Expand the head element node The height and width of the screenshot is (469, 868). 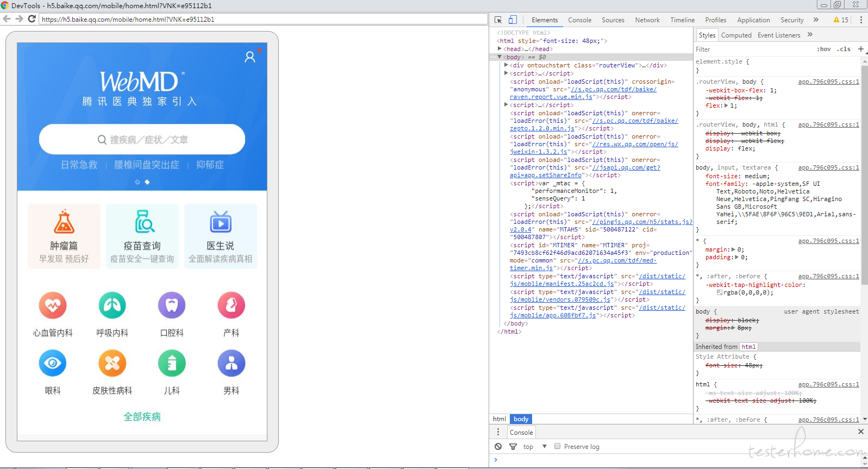500,49
